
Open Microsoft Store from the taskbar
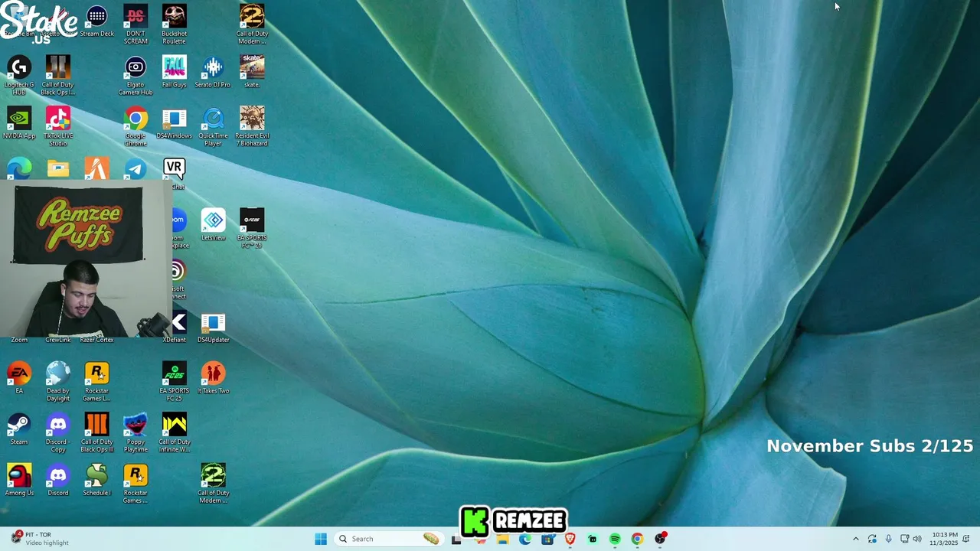tap(547, 539)
